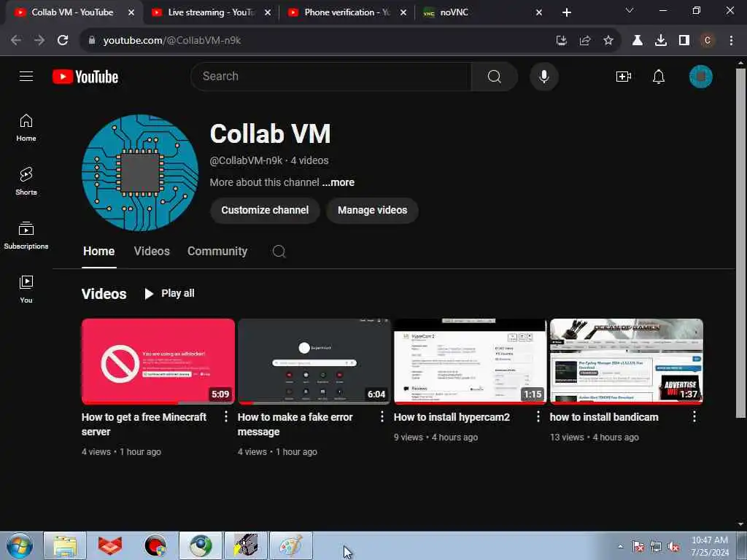Image resolution: width=747 pixels, height=560 pixels.
Task: Click the page vertical scrollbar
Action: (740, 243)
